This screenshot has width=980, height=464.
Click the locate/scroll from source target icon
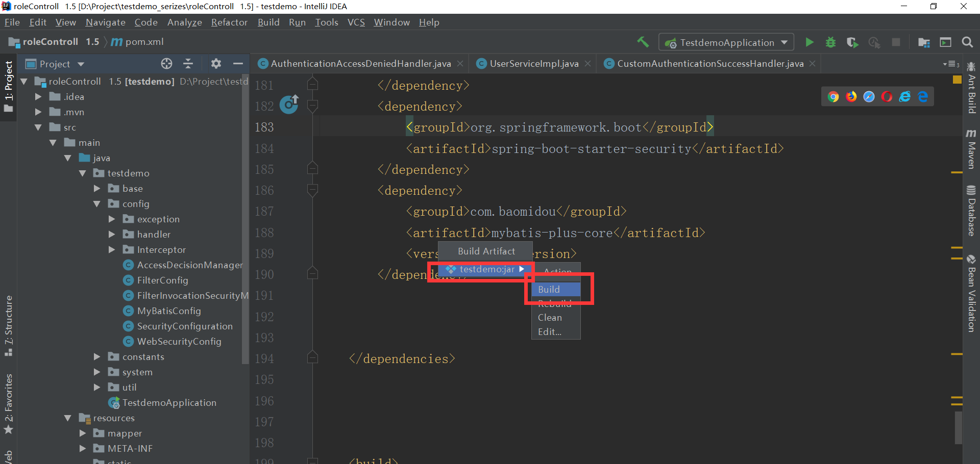click(166, 64)
